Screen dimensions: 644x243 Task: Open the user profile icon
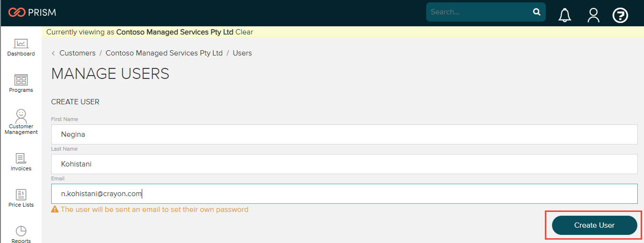point(594,15)
